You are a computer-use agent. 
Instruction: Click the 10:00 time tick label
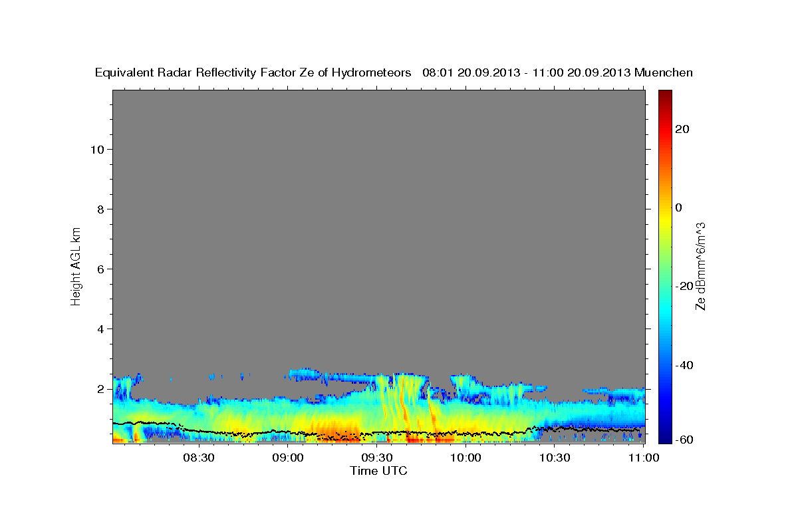click(465, 458)
